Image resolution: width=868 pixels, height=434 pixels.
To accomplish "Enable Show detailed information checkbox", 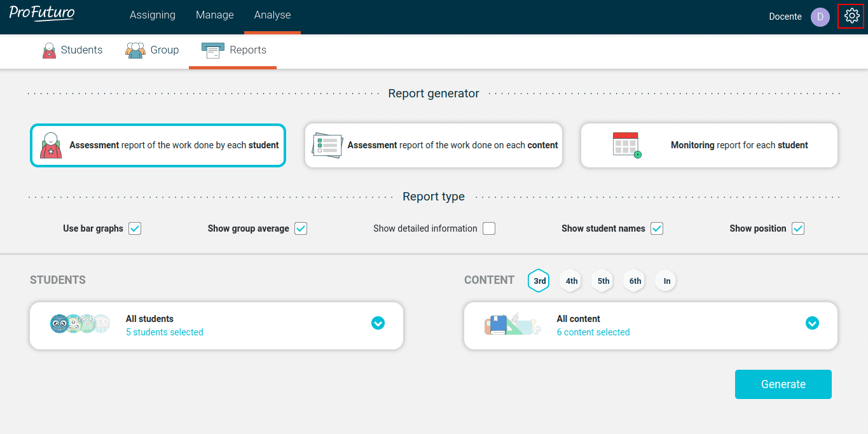I will pos(488,228).
